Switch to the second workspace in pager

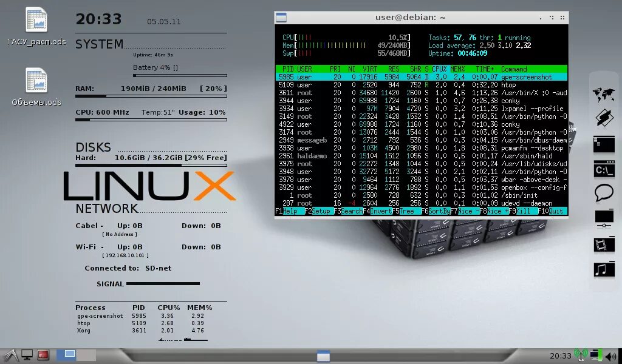coord(86,354)
